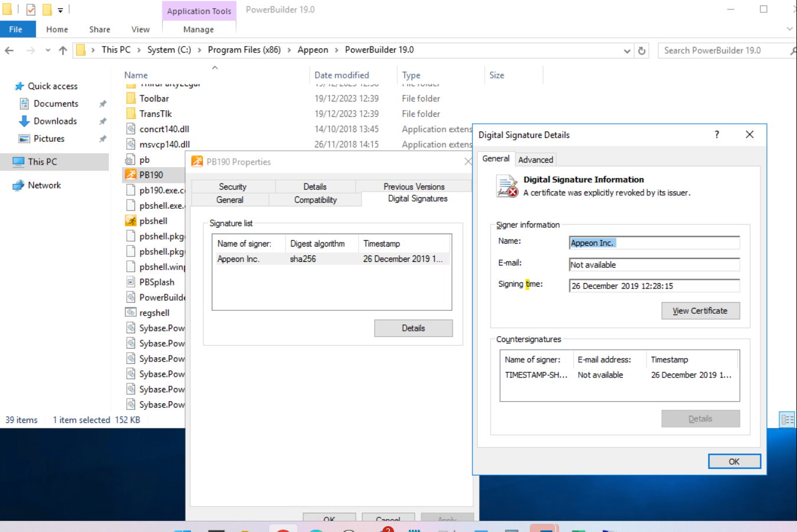Expand the address bar history dropdown
Screen dimensions: 797x532
(x=627, y=51)
